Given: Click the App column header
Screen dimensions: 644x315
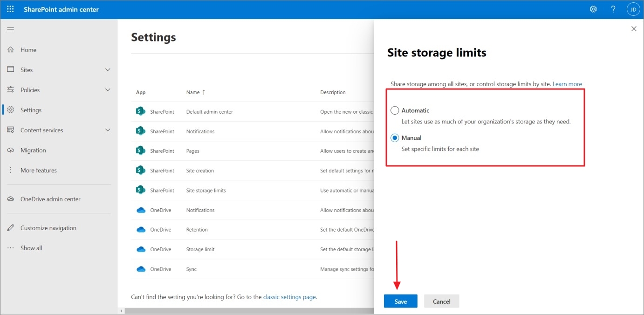Looking at the screenshot, I should (141, 92).
